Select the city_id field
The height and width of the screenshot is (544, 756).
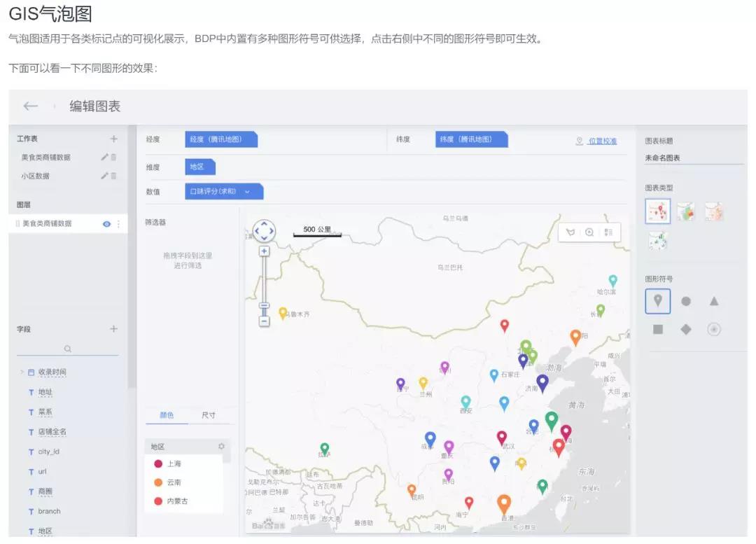point(48,452)
